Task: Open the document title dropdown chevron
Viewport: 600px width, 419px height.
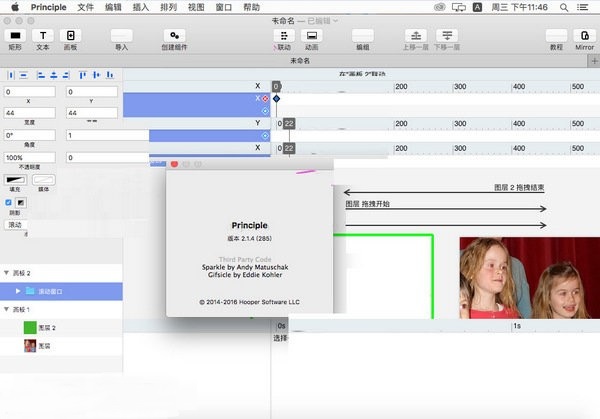Action: tap(335, 20)
